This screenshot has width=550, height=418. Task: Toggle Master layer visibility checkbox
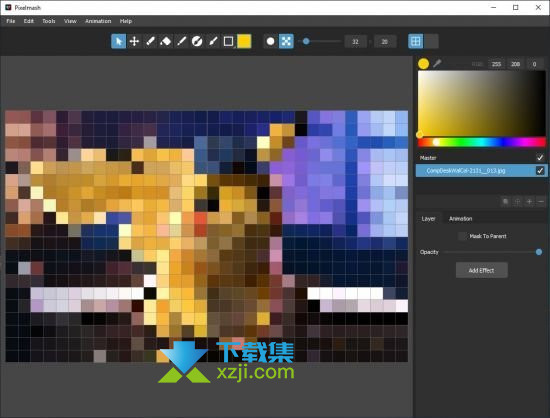[540, 157]
